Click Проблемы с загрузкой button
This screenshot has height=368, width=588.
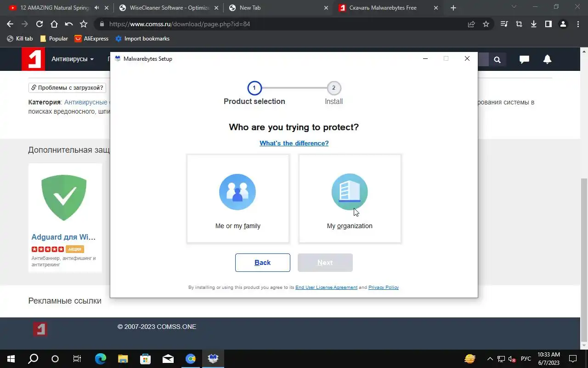tap(67, 87)
